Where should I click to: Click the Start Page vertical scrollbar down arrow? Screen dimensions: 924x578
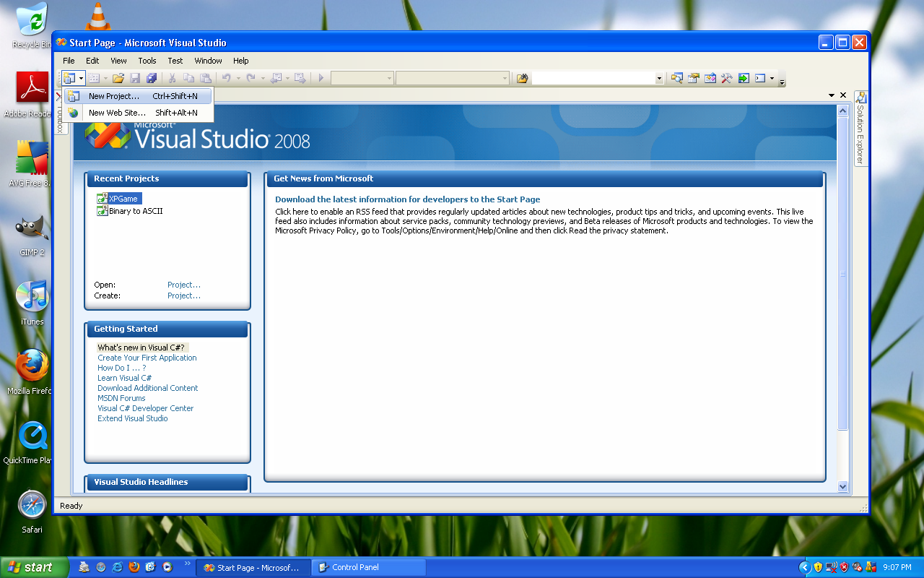click(x=842, y=487)
